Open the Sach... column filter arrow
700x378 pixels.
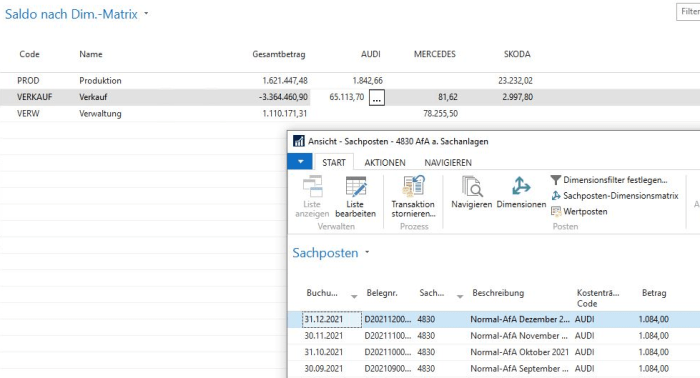coord(460,296)
